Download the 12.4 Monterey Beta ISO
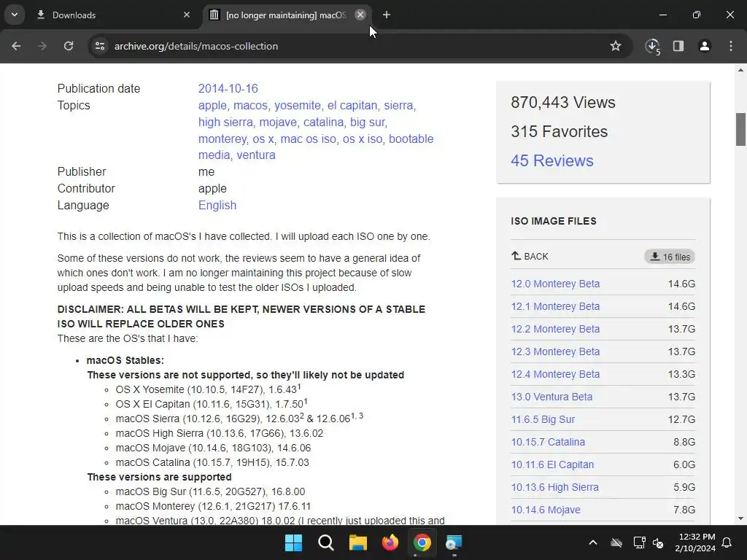Image resolution: width=747 pixels, height=560 pixels. point(555,374)
